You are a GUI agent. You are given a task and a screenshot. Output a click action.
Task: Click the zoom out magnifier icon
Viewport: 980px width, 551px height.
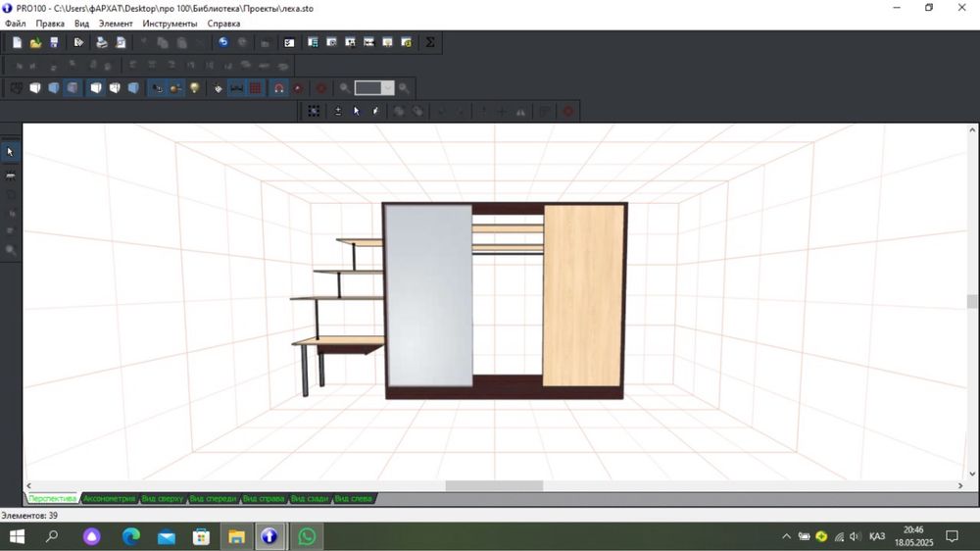tap(344, 88)
